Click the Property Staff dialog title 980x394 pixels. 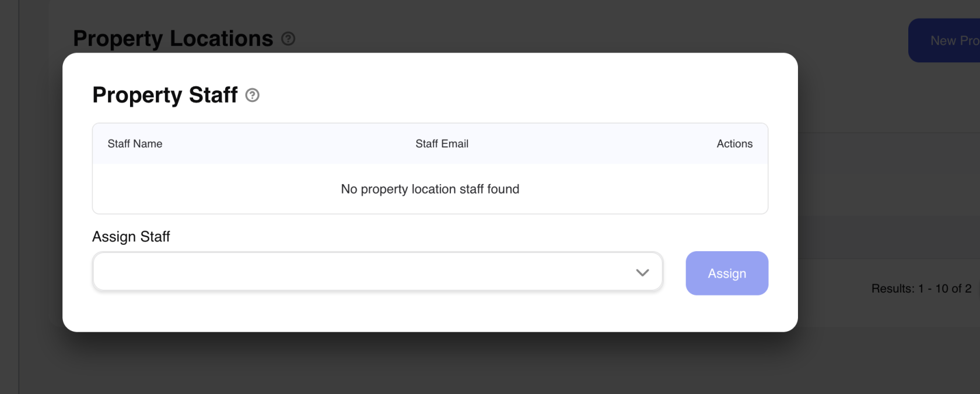[165, 95]
